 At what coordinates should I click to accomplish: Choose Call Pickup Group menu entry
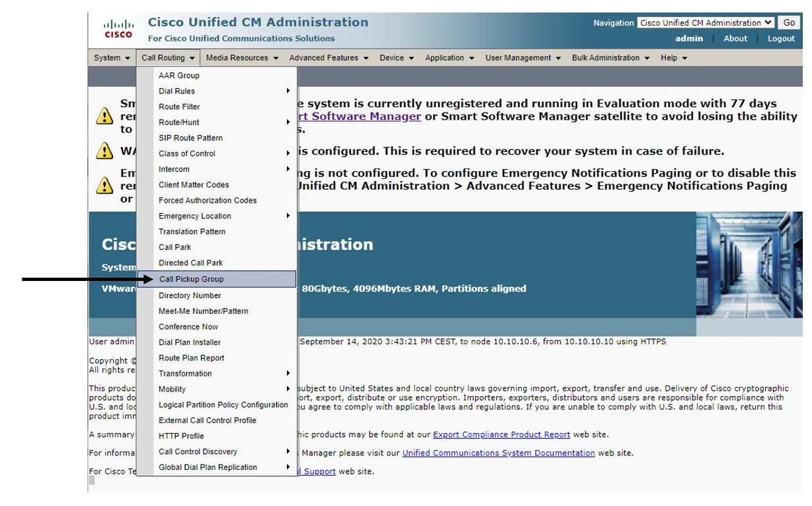point(216,279)
